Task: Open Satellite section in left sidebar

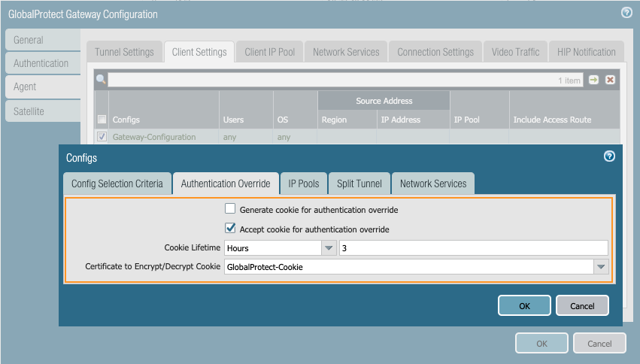Action: click(x=43, y=111)
